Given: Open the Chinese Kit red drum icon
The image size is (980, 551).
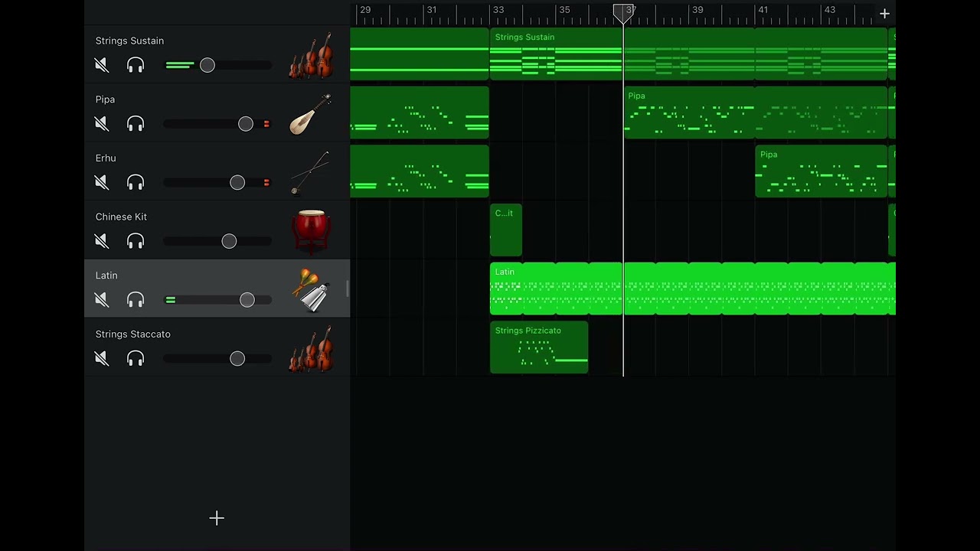Looking at the screenshot, I should [x=311, y=232].
